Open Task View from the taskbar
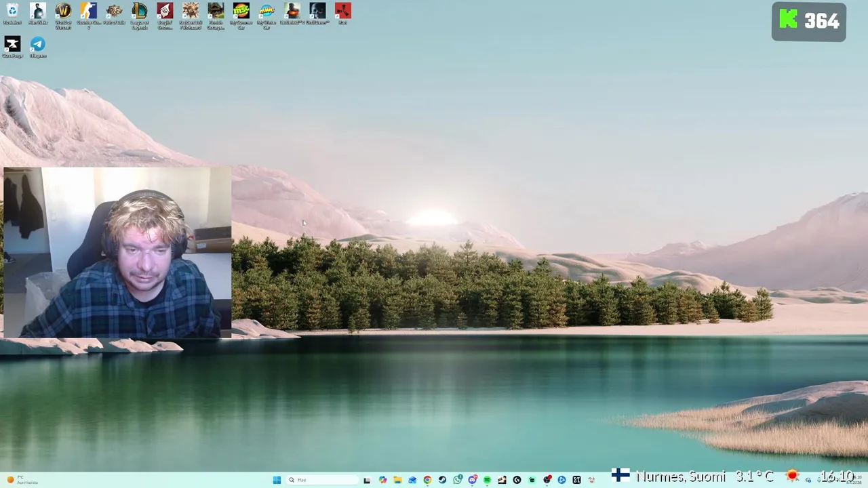Image resolution: width=868 pixels, height=488 pixels. point(367,481)
